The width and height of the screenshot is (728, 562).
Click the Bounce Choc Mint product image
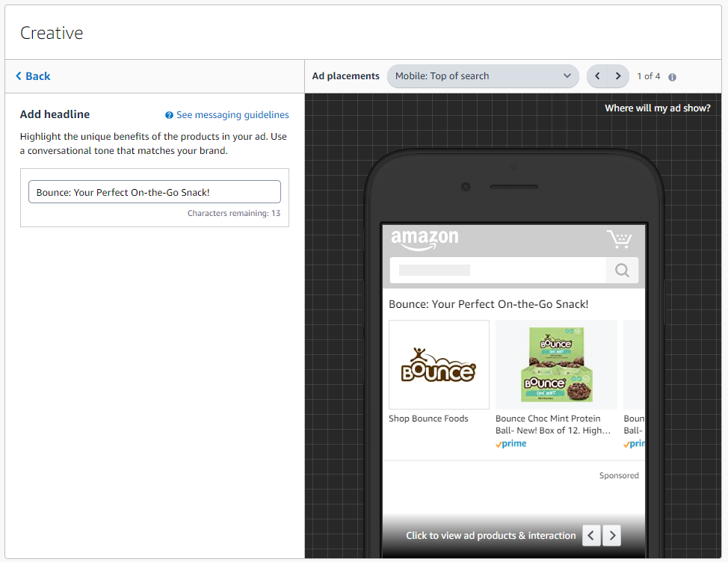point(556,365)
